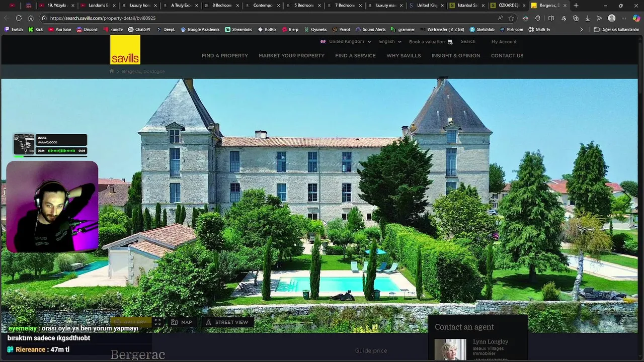Open DeepL bookmark
Screen dimensions: 644x362
(x=166, y=30)
